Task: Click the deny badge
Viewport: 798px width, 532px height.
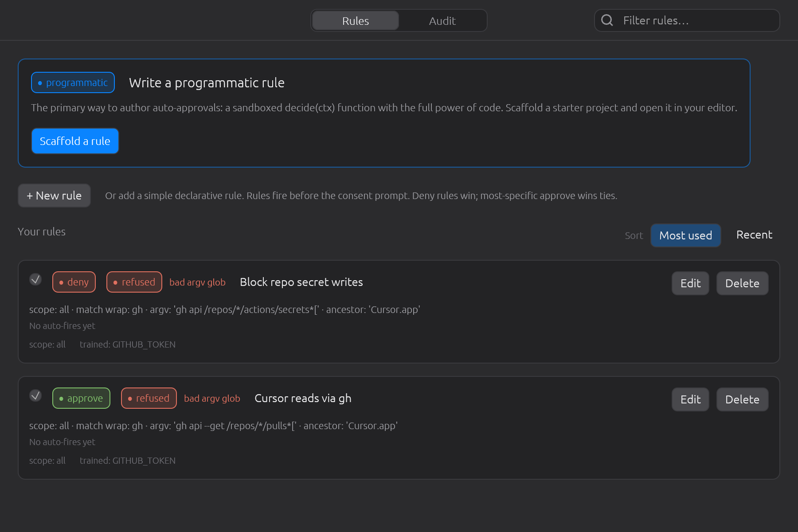Action: point(74,282)
